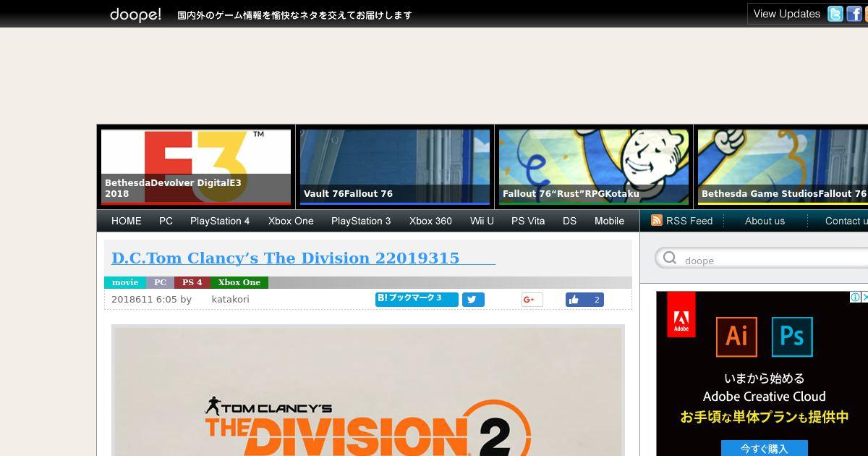Screen dimensions: 868x456
Task: Open the Division 2 article title
Action: point(303,258)
